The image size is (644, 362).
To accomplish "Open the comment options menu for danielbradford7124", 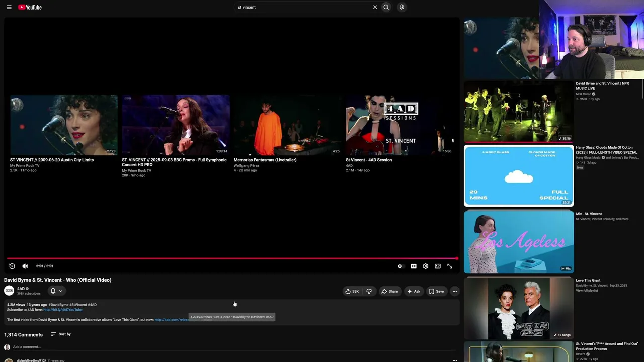I will 455,360.
